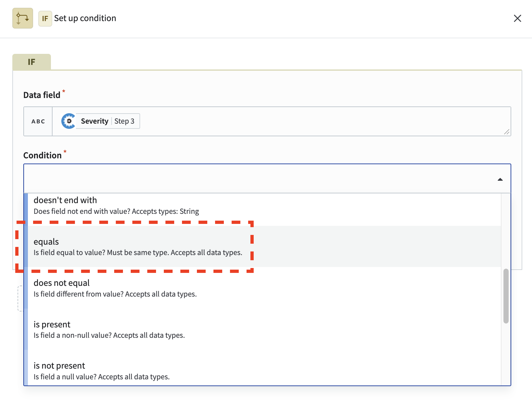Screen dimensions: 532x403
Task: Click the Severity datapill connector icon
Action: (69, 121)
